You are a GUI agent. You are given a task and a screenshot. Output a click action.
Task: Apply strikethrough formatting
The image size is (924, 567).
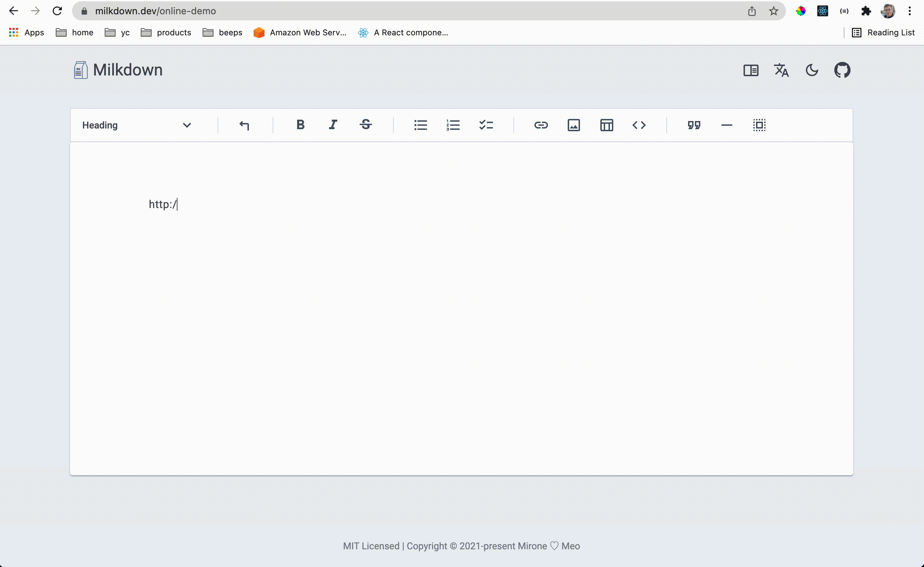pyautogui.click(x=366, y=125)
